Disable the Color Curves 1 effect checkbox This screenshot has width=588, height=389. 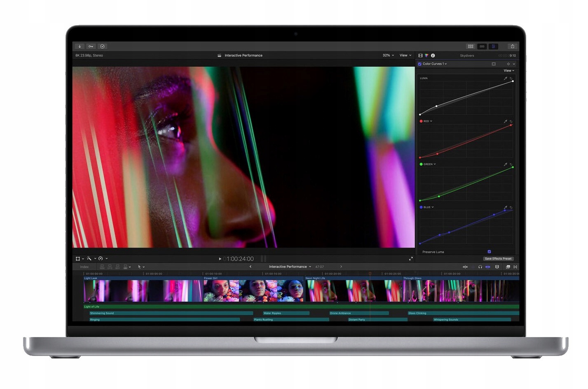419,64
